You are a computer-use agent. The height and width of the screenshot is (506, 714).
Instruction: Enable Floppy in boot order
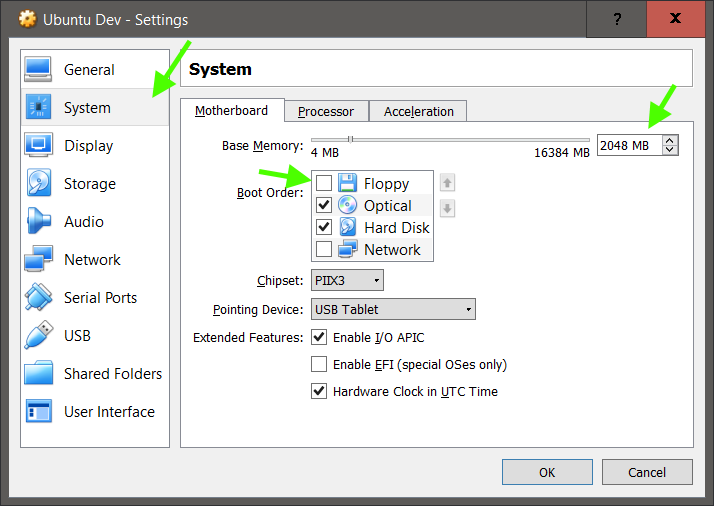[324, 183]
